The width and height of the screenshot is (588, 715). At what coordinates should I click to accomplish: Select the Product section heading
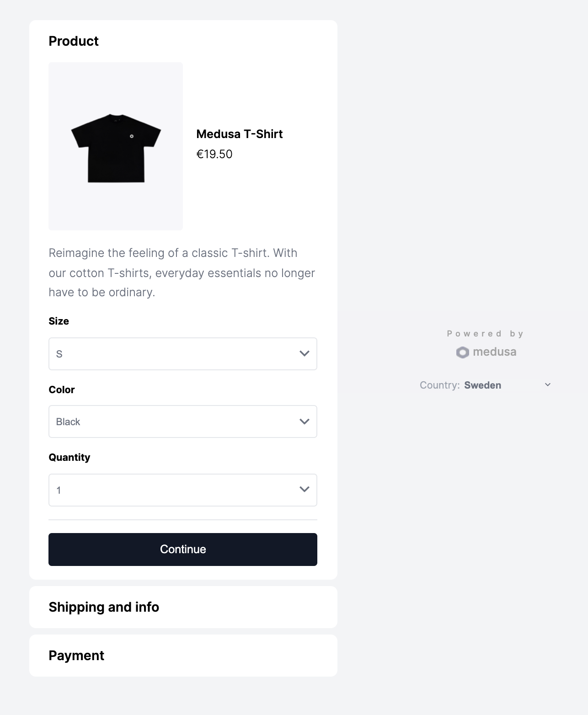(x=74, y=41)
